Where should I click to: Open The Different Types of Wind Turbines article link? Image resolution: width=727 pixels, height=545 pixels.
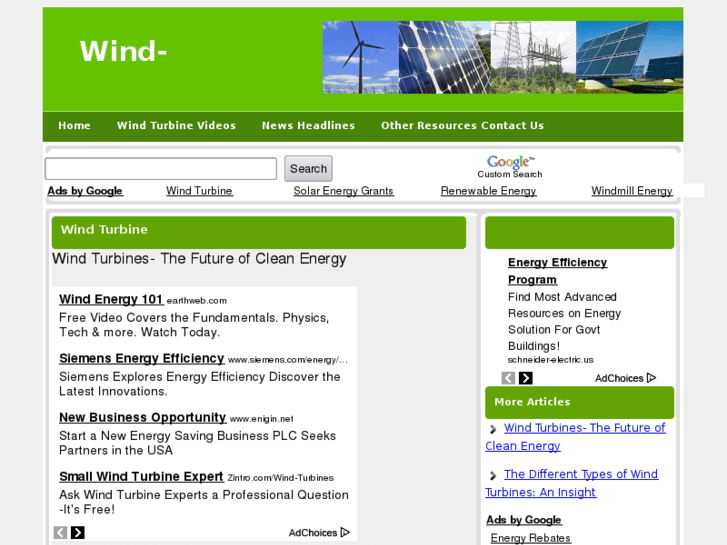tap(572, 483)
